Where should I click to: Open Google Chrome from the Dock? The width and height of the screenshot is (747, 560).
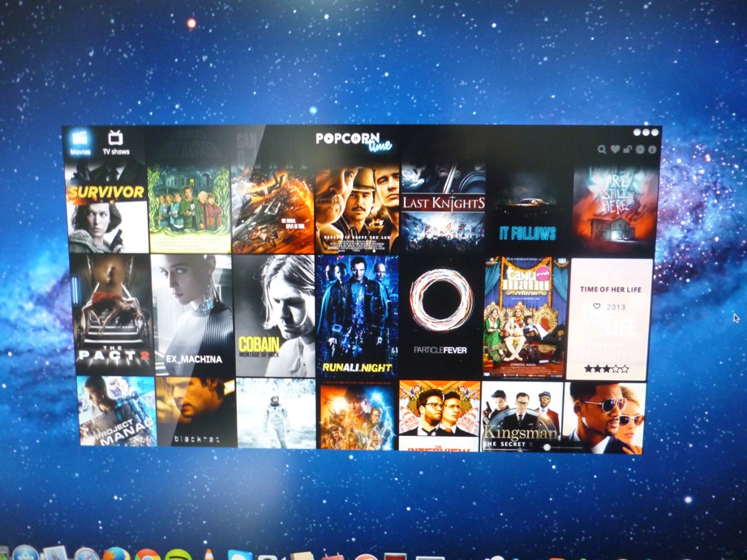[x=148, y=555]
